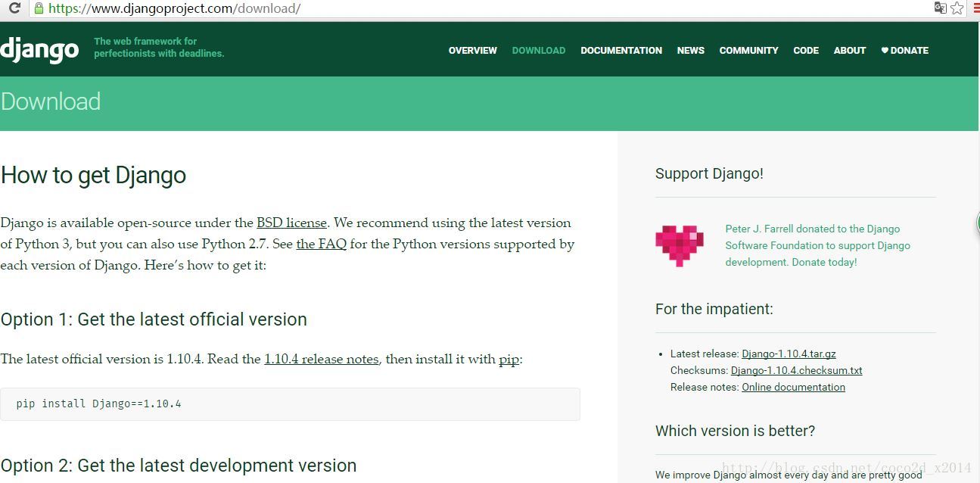Read the 1.10.4 release notes link

[x=322, y=359]
